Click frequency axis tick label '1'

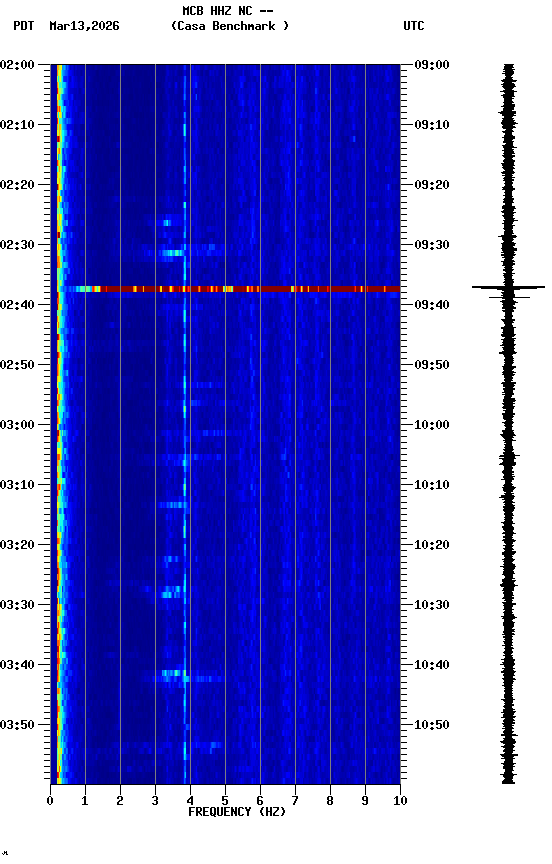tap(85, 801)
